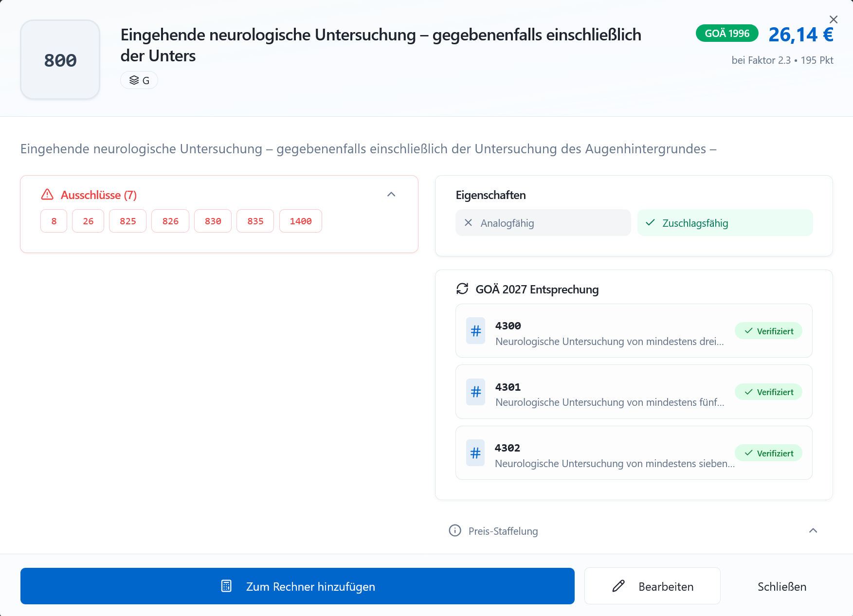
Task: Click the layers icon in G badge
Action: coord(134,80)
